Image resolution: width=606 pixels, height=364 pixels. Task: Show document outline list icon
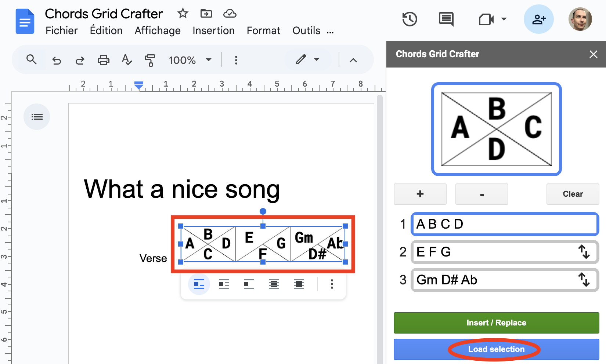(x=37, y=117)
